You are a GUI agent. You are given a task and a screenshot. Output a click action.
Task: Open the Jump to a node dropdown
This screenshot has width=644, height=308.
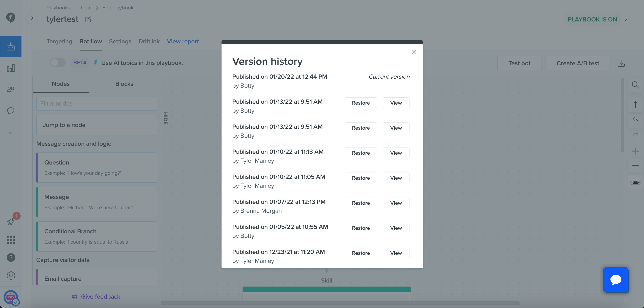(96, 125)
